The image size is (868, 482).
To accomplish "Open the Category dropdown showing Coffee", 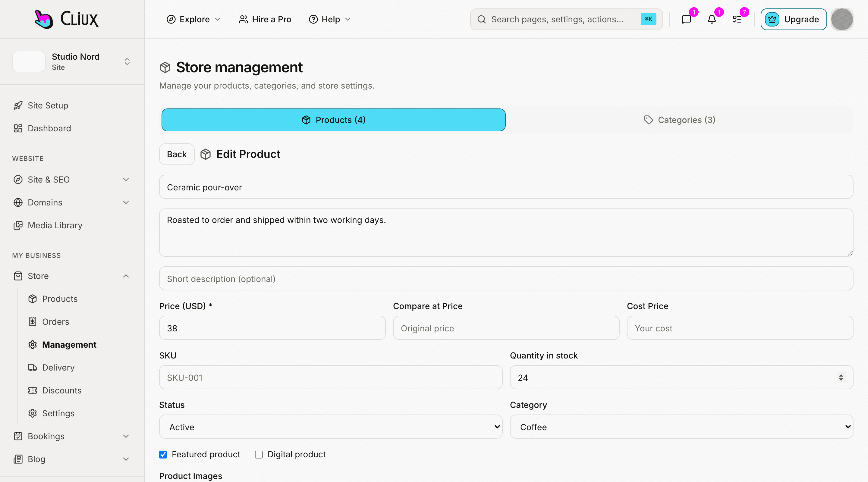I will 681,427.
